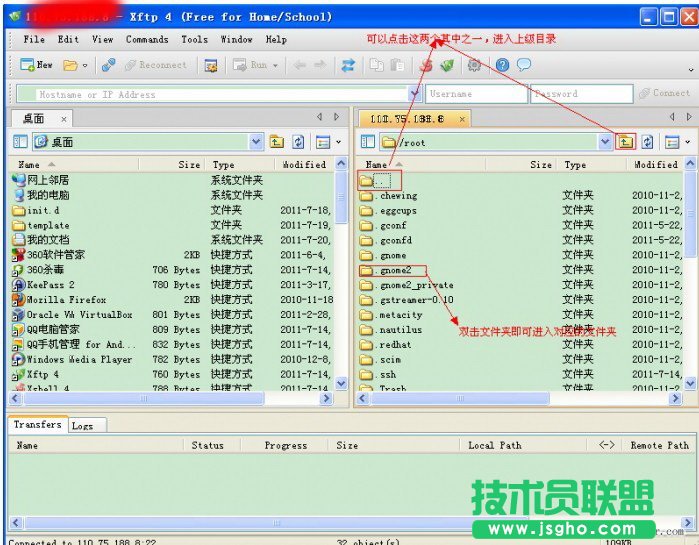Click the right transfer arrow icon

click(320, 66)
